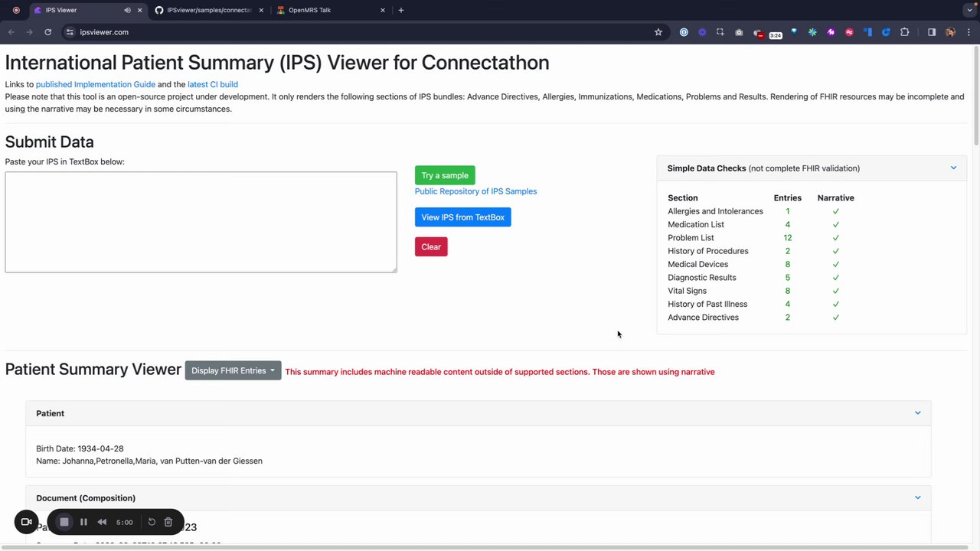
Task: Click the Medical Devices row label
Action: (x=697, y=264)
